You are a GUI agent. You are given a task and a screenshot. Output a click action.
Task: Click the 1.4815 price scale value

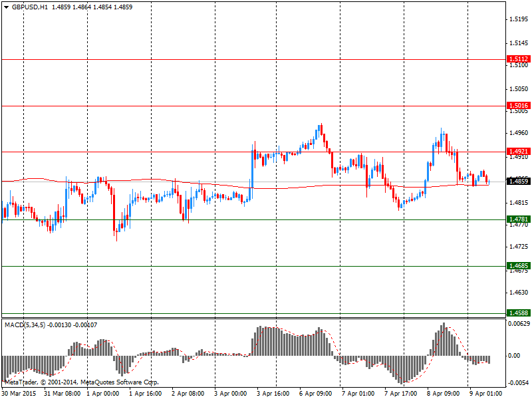click(x=519, y=203)
